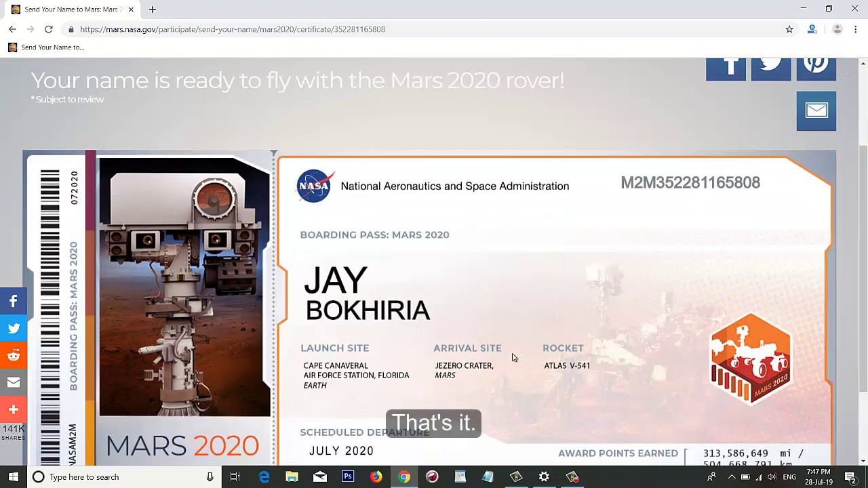
Task: Click the name JAY on the pass
Action: (335, 281)
